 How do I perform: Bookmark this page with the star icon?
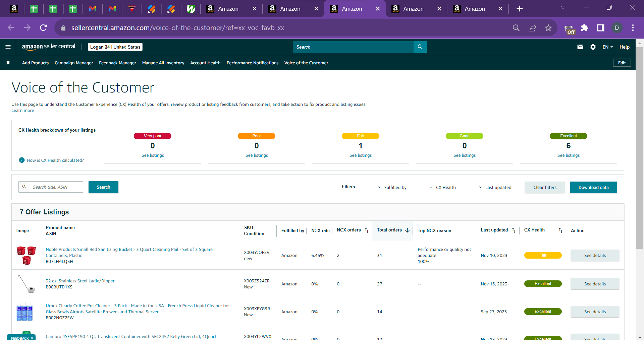click(x=548, y=28)
